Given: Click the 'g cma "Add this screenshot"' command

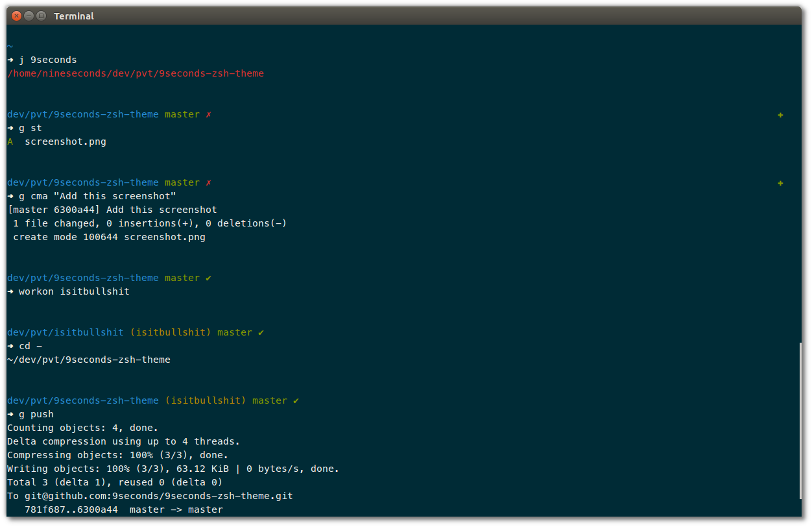Looking at the screenshot, I should point(91,196).
